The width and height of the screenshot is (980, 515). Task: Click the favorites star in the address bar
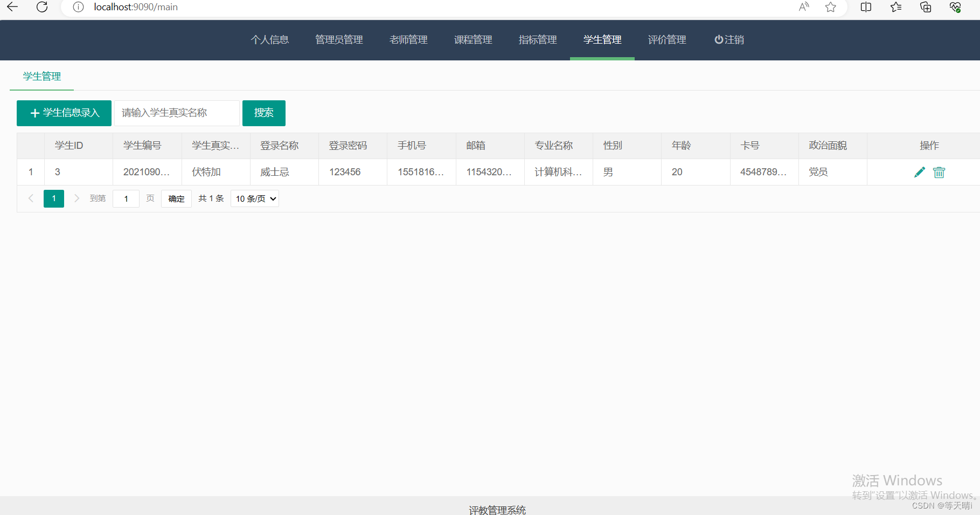point(830,7)
